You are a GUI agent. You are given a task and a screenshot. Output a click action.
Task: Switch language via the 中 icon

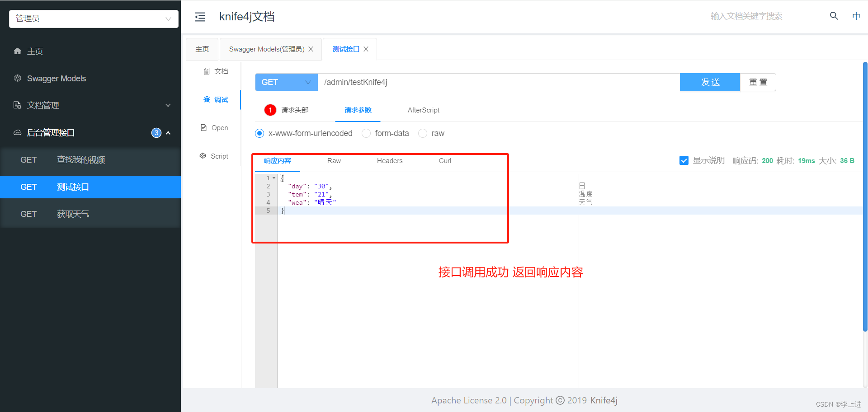(856, 16)
